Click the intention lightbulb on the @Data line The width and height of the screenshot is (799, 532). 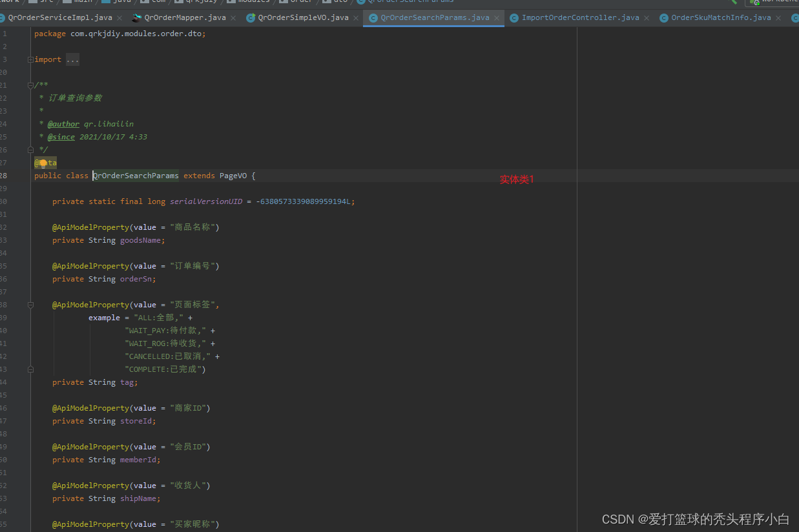coord(43,163)
